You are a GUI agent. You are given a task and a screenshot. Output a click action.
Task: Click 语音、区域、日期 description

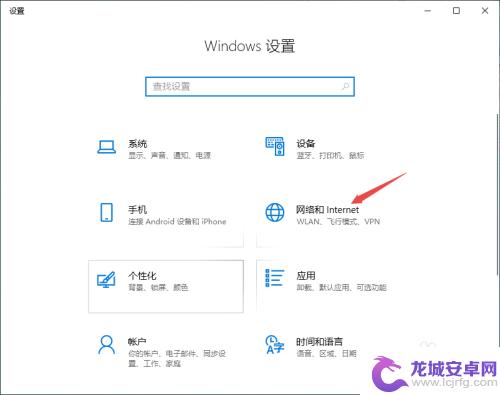(326, 353)
